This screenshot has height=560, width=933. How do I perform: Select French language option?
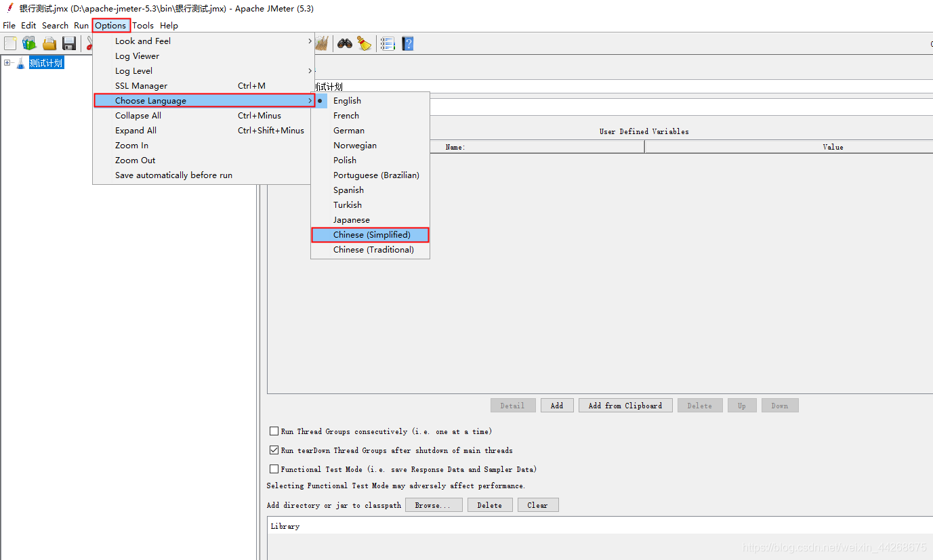370,116
